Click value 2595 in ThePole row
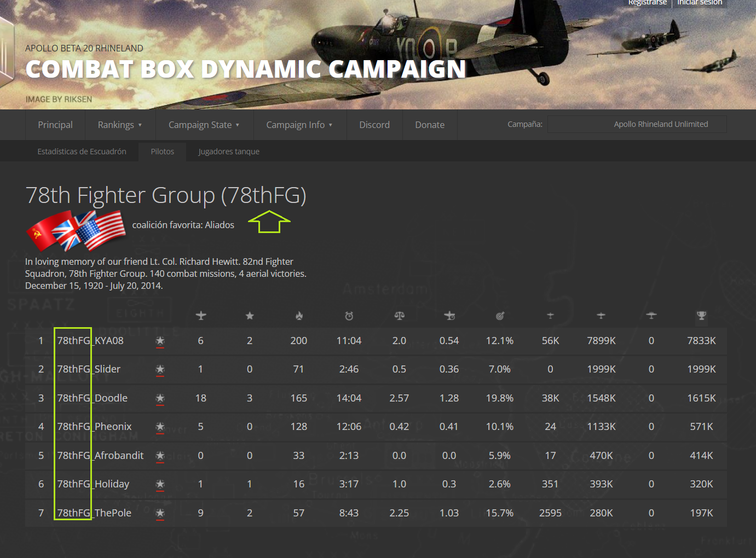The width and height of the screenshot is (756, 558). (x=550, y=513)
